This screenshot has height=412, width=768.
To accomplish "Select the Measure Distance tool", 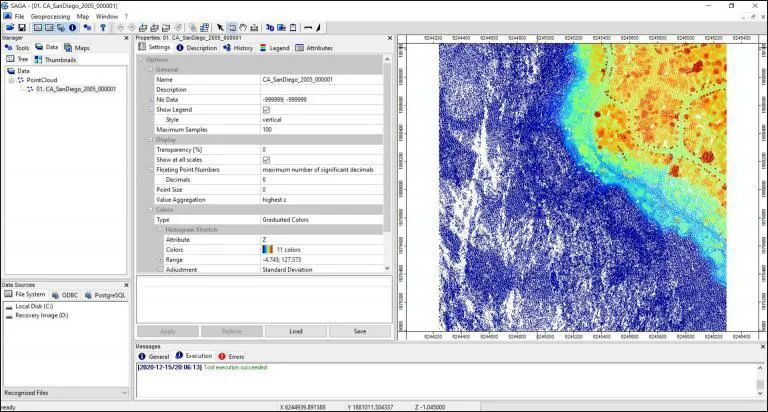I will point(254,28).
